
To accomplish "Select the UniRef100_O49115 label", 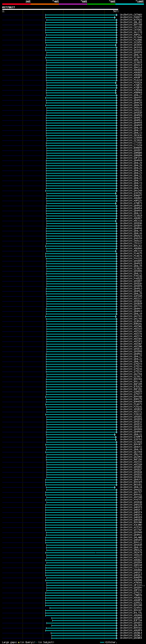I will click(131, 555).
